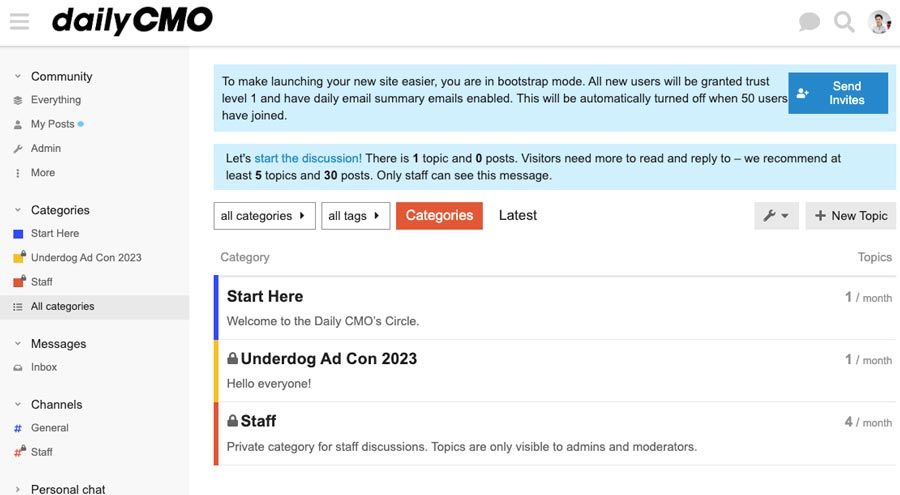Click the Everything layers icon
This screenshot has width=900, height=495.
click(18, 100)
